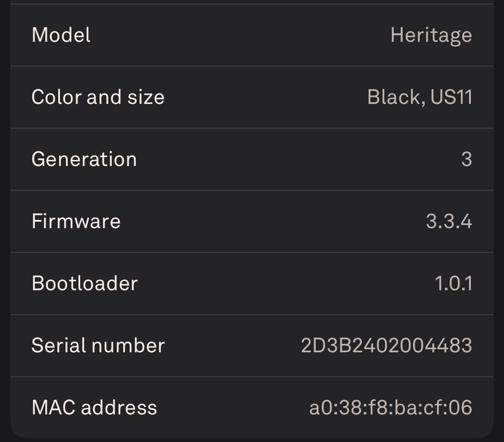This screenshot has width=504, height=442.
Task: Tap the Serial number label
Action: coord(98,345)
